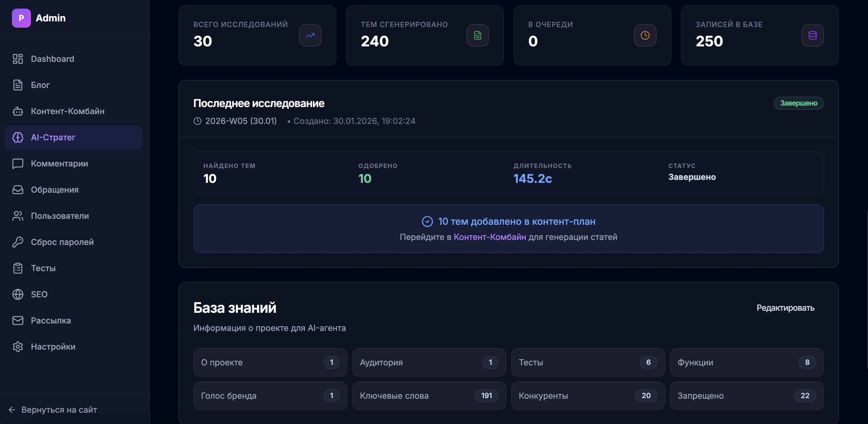Click the green document icon in Тем сгенерировано card

477,35
